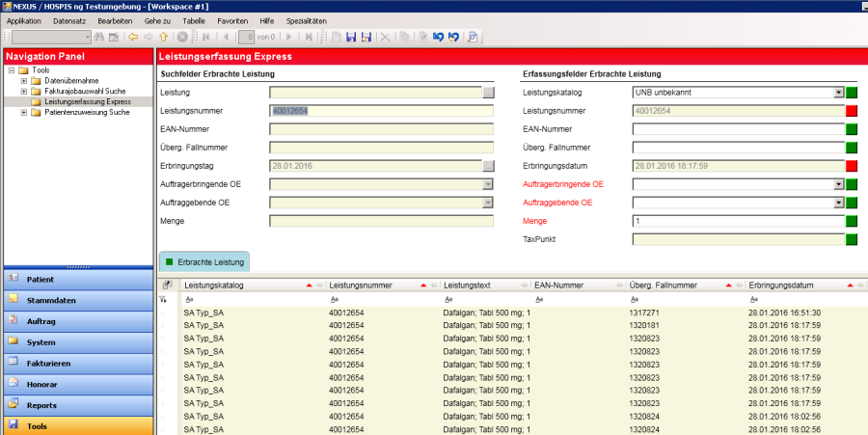
Task: Open right-side Auftragerbringende OE dropdown
Action: tap(838, 184)
